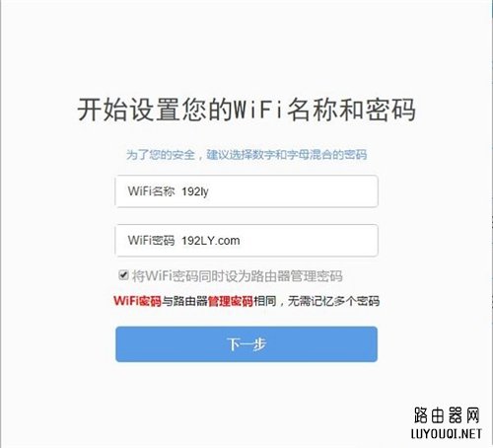Click the 建议选择数字和字母混合的密码 hint
Screen dimensions: 493x448
click(x=287, y=155)
